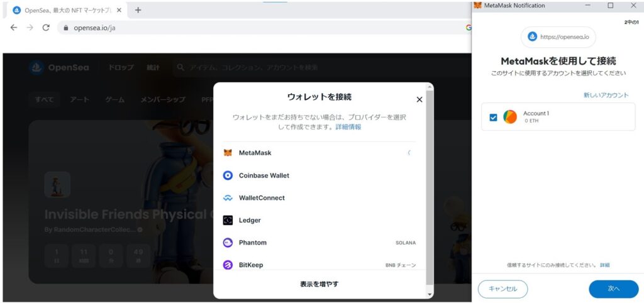644x303 pixels.
Task: Open a new browser tab
Action: pyautogui.click(x=138, y=10)
